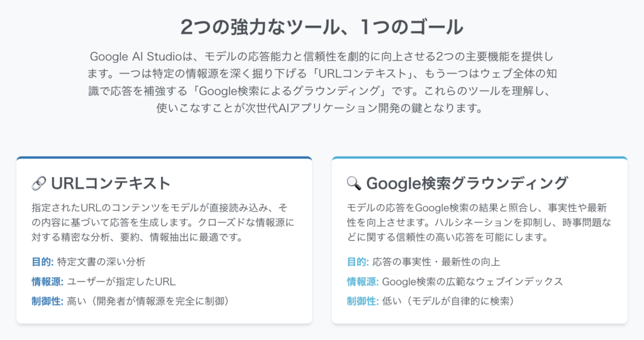The width and height of the screenshot is (644, 340).
Task: Click the text 応答の事実性・最新性の向上
Action: (436, 261)
